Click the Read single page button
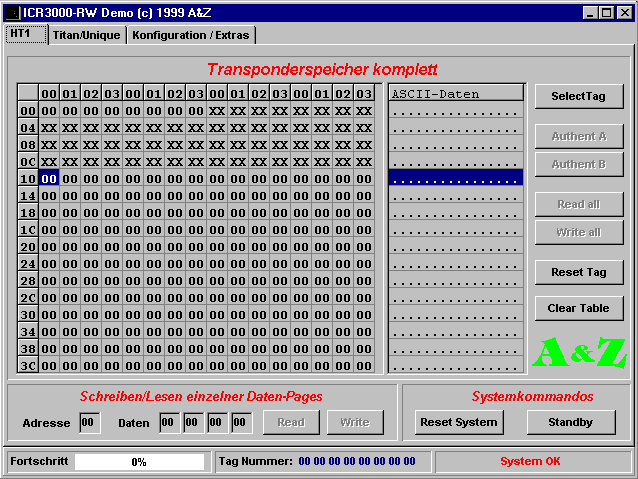 point(291,422)
